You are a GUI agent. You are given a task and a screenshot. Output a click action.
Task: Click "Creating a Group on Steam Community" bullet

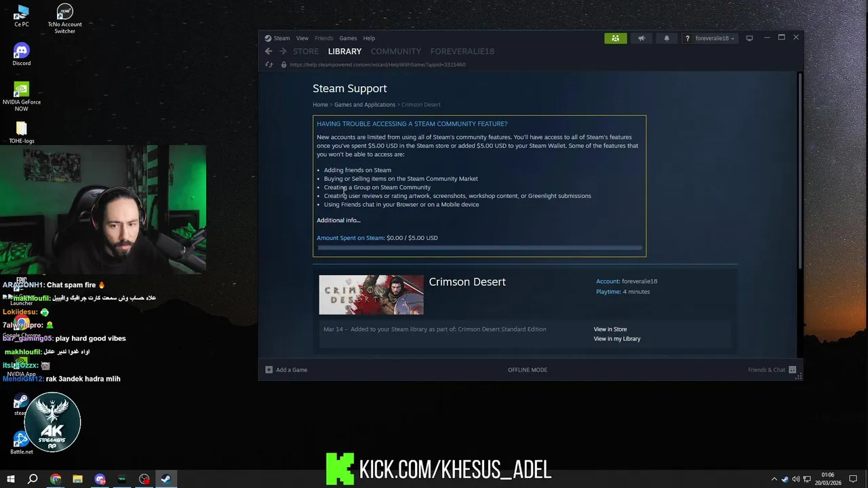tap(377, 187)
